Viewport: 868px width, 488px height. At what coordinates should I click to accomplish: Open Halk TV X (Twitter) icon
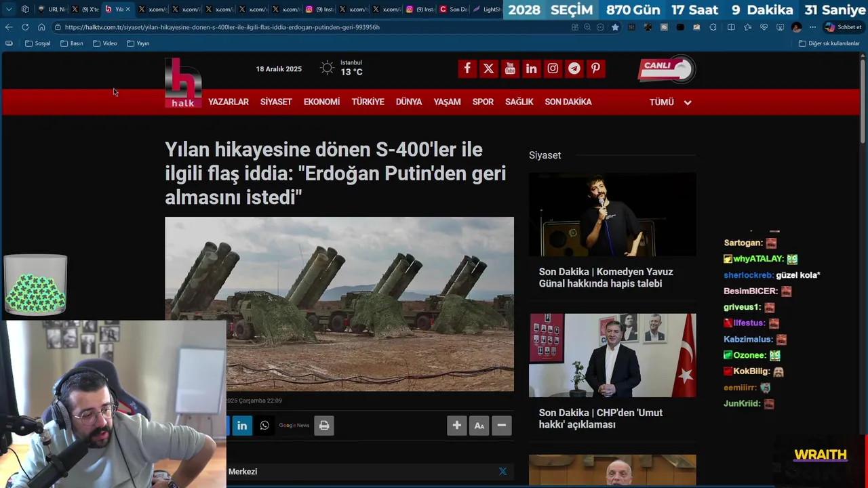[488, 68]
